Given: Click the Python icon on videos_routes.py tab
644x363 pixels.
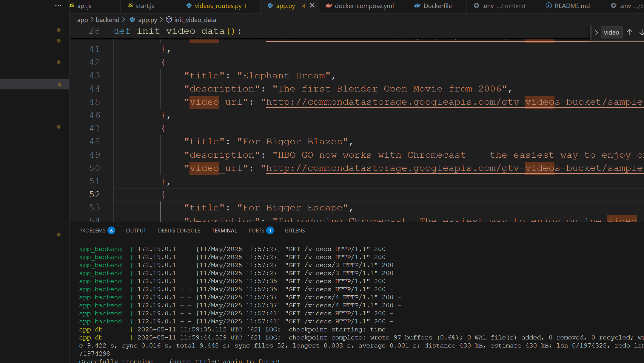Looking at the screenshot, I should [x=189, y=6].
